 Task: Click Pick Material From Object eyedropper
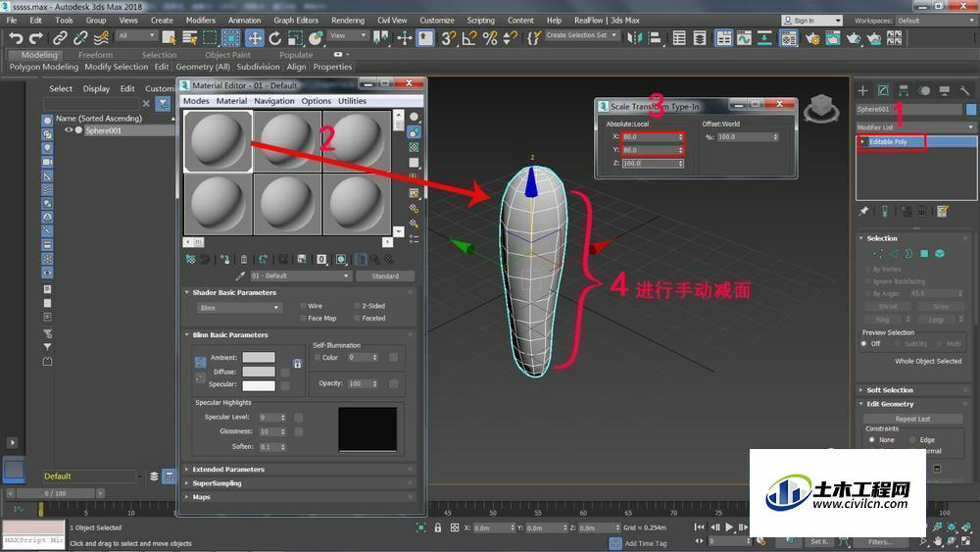pyautogui.click(x=240, y=276)
